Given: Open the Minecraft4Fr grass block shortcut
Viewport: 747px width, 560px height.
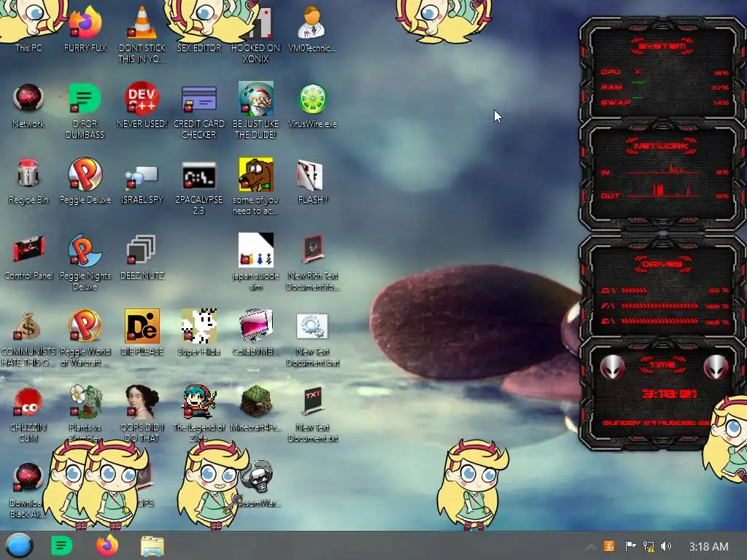Looking at the screenshot, I should coord(256,402).
